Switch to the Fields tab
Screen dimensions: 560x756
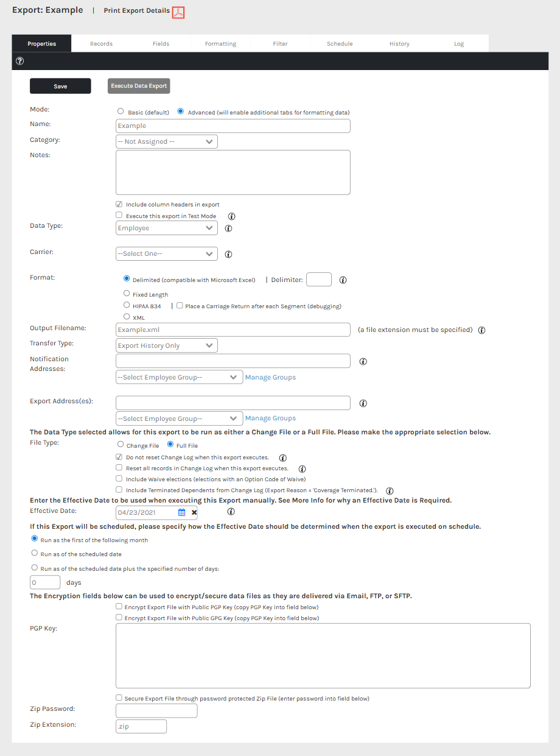[161, 44]
